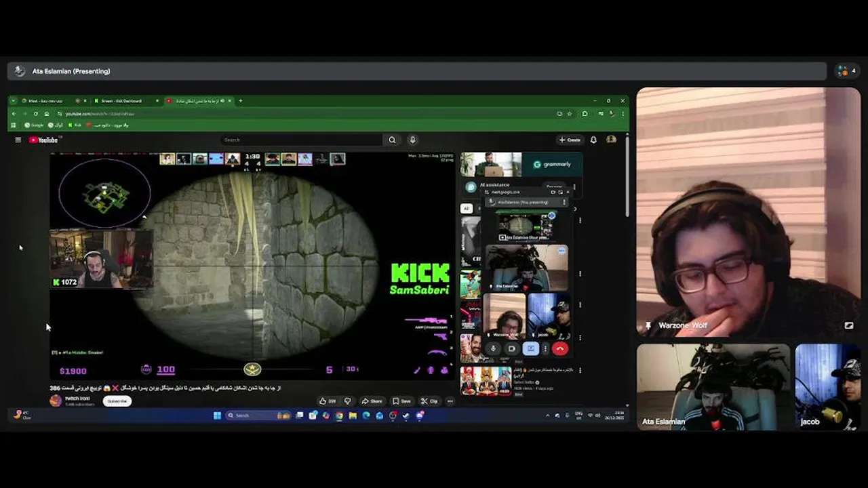868x488 pixels.
Task: Select the All filter chip in recommendations
Action: pyautogui.click(x=466, y=209)
